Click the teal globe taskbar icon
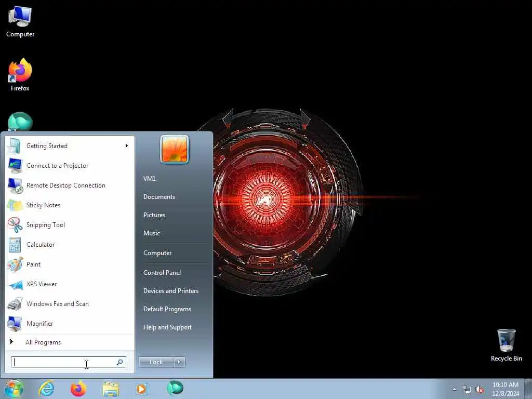The image size is (532, 399). [175, 388]
